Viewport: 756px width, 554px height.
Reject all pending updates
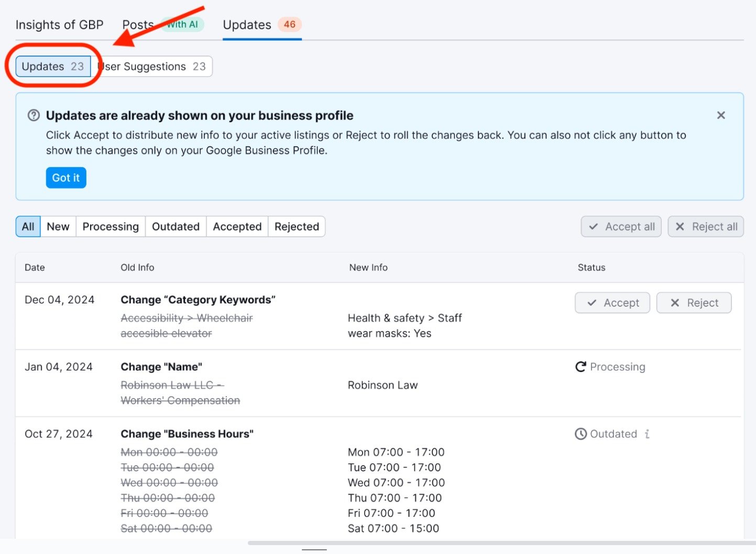coord(706,226)
